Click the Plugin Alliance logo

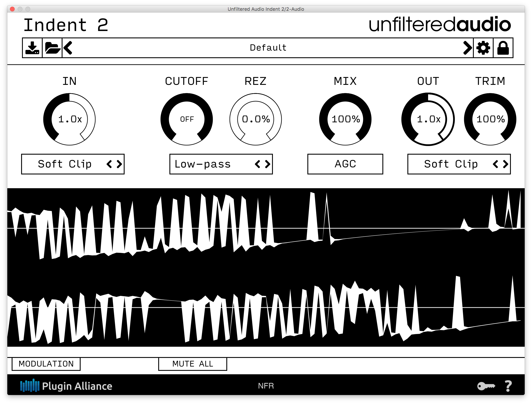[66, 386]
